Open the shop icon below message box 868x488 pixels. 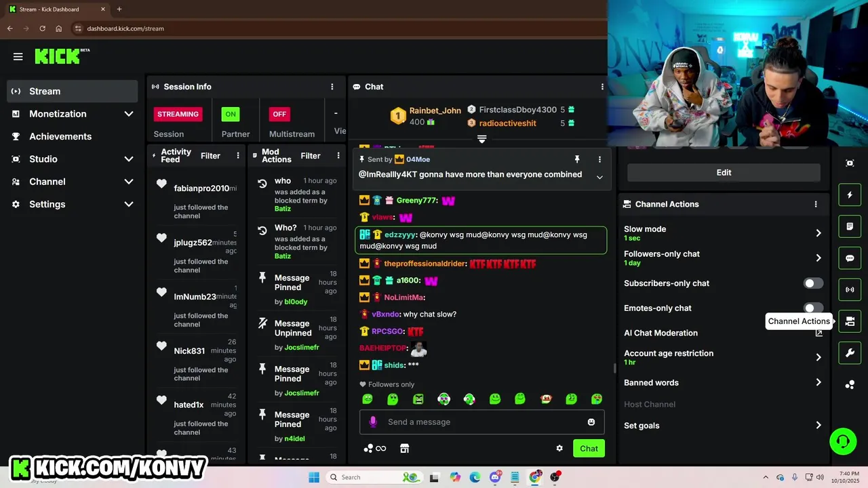coord(405,448)
